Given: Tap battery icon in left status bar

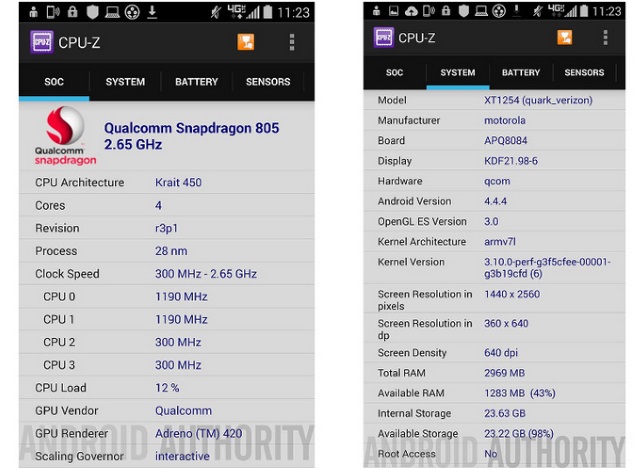Looking at the screenshot, I should tap(268, 12).
